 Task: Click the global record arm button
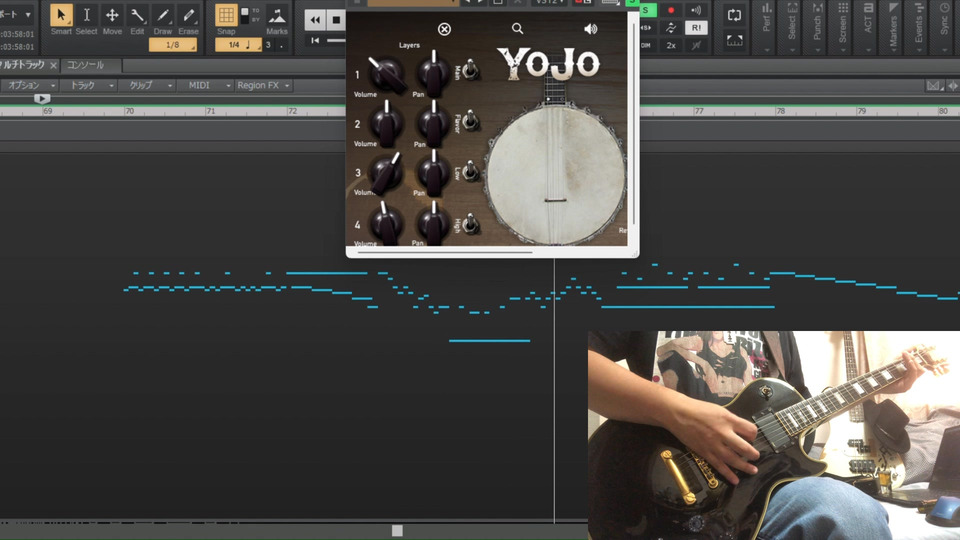[671, 10]
